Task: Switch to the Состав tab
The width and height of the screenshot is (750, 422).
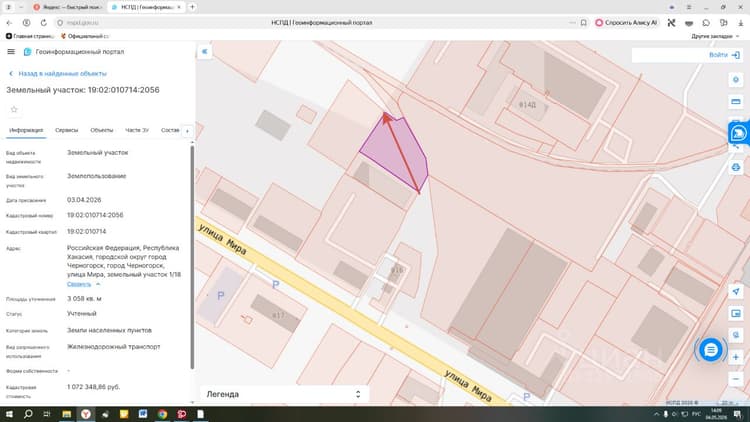Action: click(x=170, y=130)
